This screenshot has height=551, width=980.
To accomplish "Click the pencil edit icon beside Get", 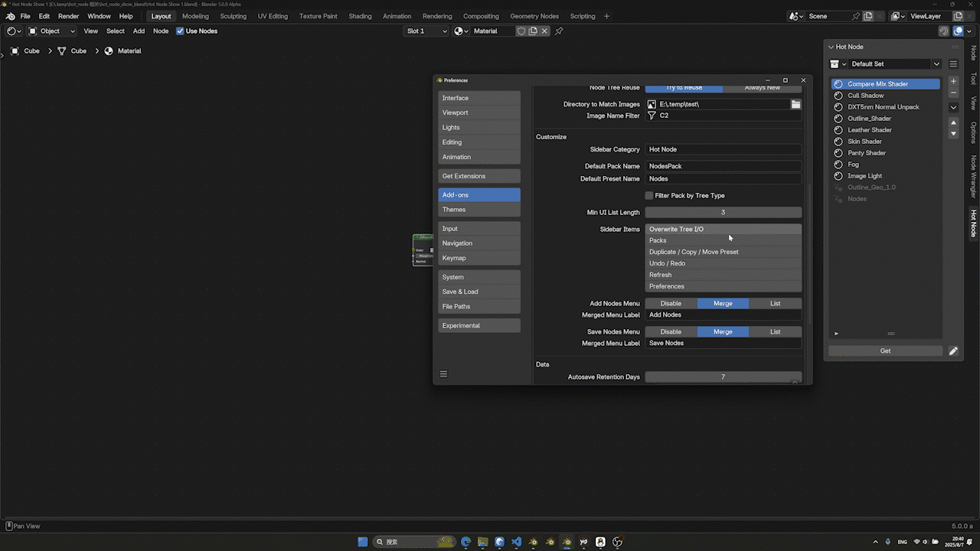I will coord(953,351).
